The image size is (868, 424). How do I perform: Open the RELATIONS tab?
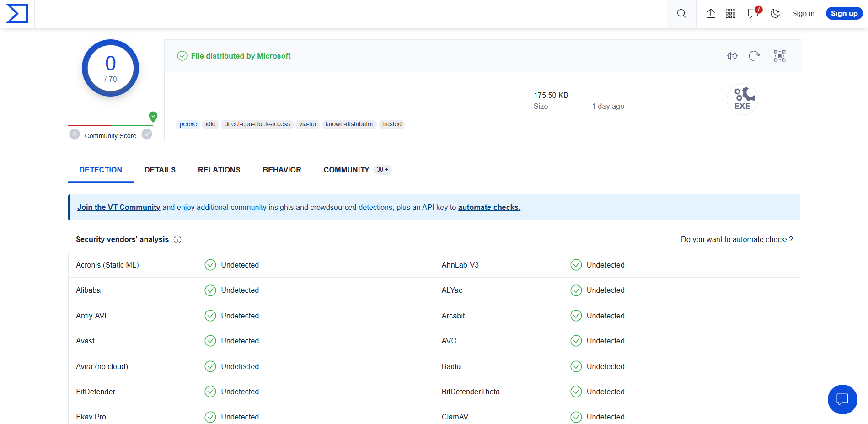pyautogui.click(x=219, y=170)
